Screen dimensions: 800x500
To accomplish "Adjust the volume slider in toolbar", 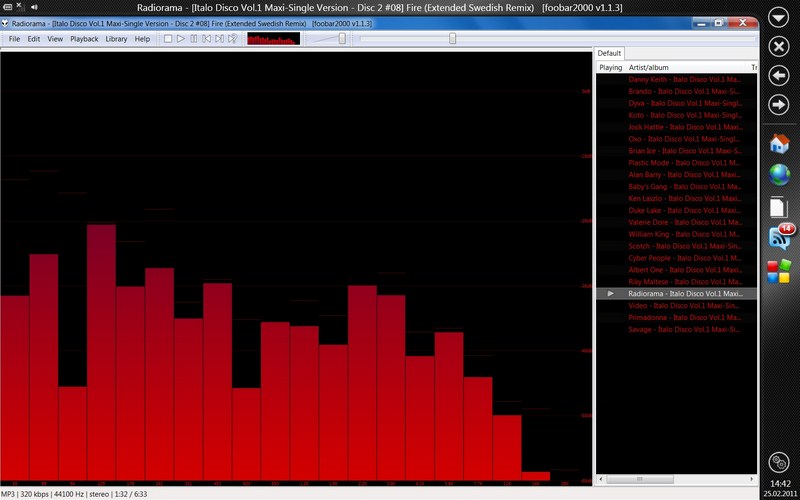I will pos(342,39).
